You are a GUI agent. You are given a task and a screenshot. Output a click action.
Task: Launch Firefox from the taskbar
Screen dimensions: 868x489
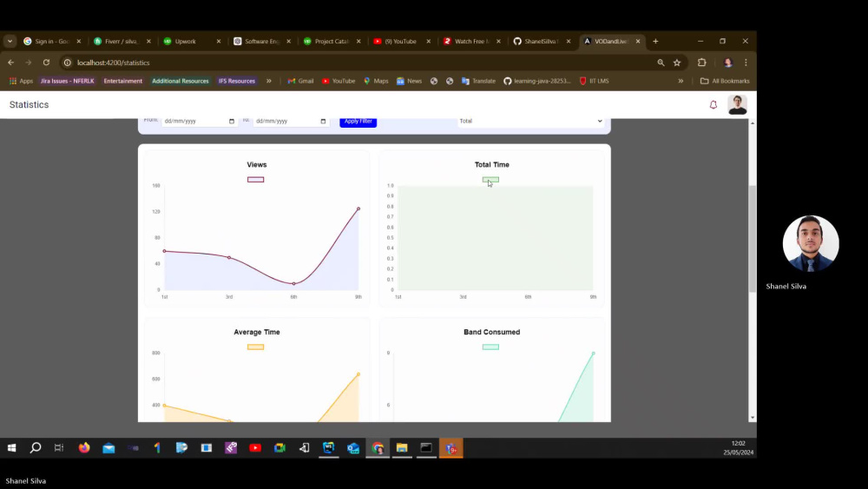[84, 448]
